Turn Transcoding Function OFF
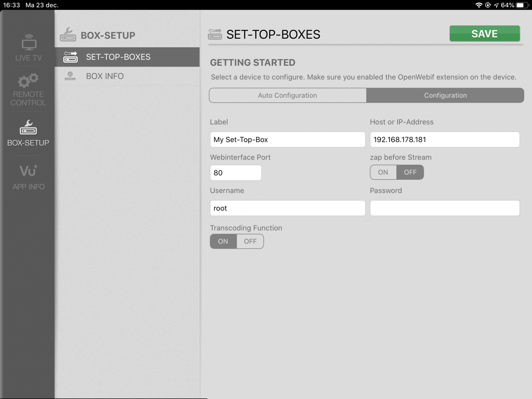 pyautogui.click(x=250, y=241)
